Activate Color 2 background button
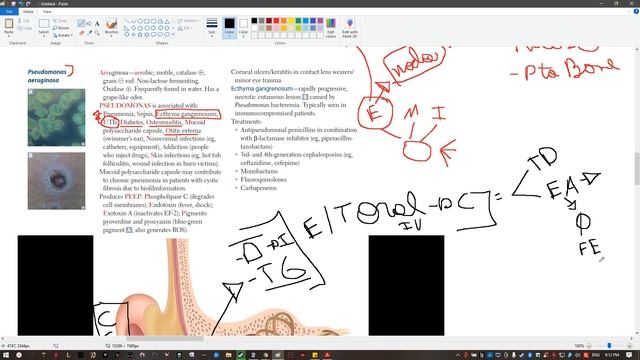The image size is (640, 360). [243, 28]
